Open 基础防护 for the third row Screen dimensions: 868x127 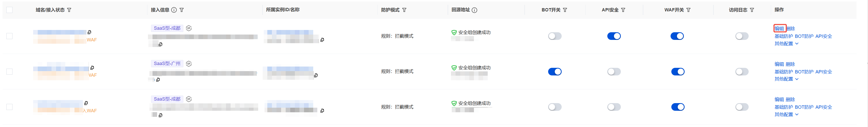pos(783,107)
